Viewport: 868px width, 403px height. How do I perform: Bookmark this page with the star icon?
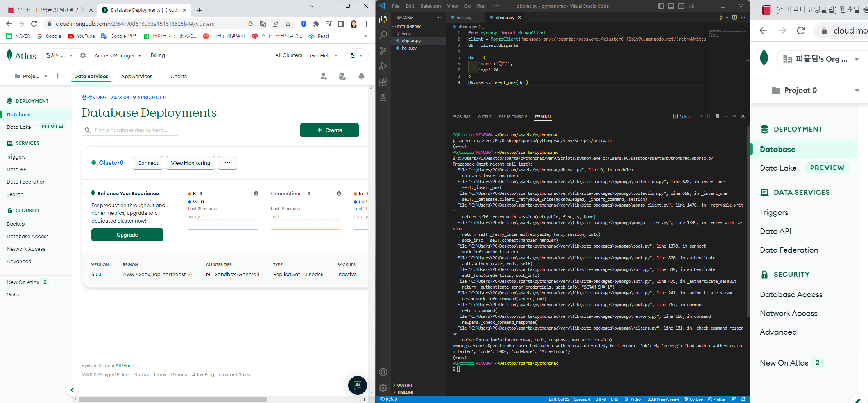pos(288,24)
